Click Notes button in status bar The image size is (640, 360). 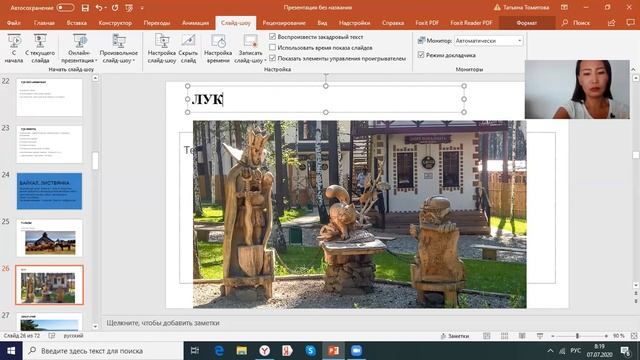455,336
